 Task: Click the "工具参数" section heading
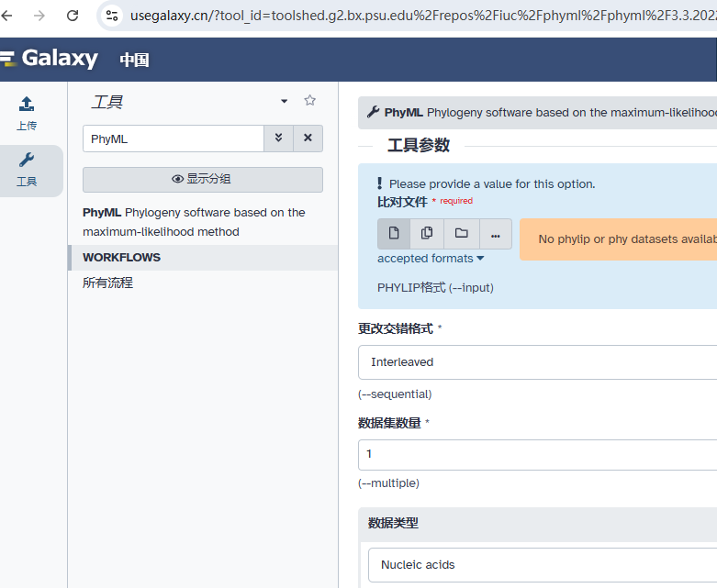tap(419, 145)
